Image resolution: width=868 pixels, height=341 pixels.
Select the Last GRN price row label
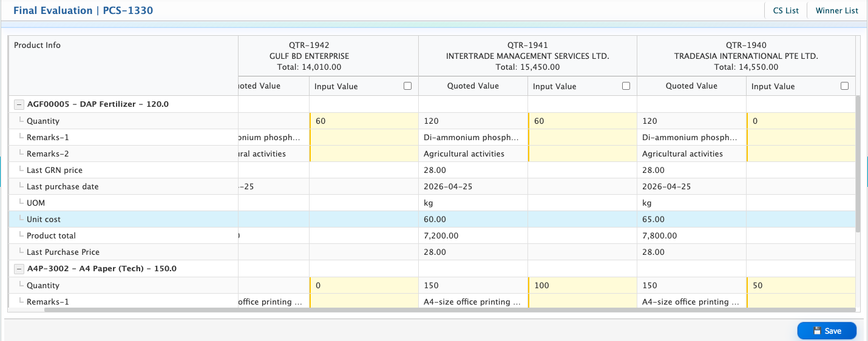point(55,170)
